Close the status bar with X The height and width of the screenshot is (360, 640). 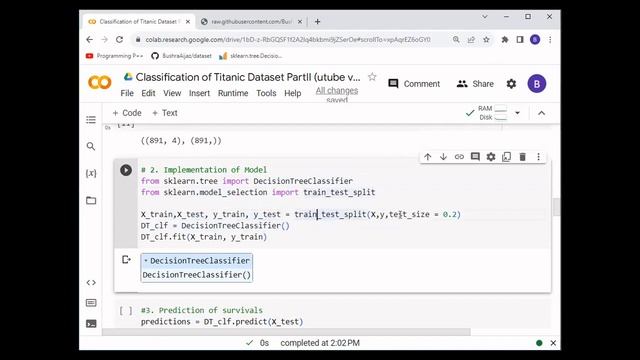coord(553,343)
